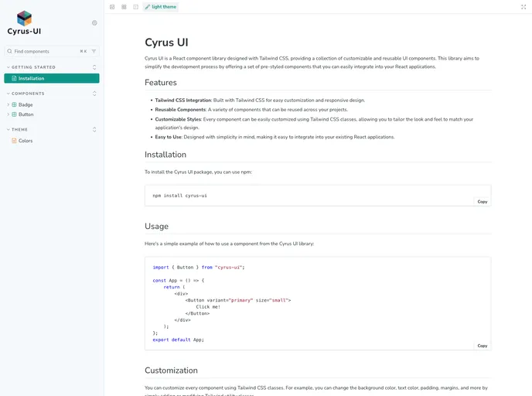Viewport: 532px width, 396px height.
Task: Click the Easy to Use bullet
Action: click(x=275, y=137)
